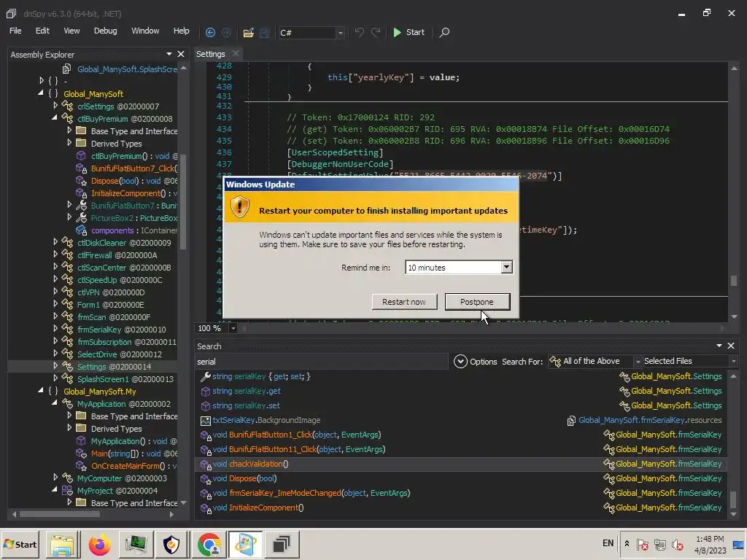This screenshot has width=747, height=560.
Task: Click the ctlVPN class icon
Action: click(68, 292)
